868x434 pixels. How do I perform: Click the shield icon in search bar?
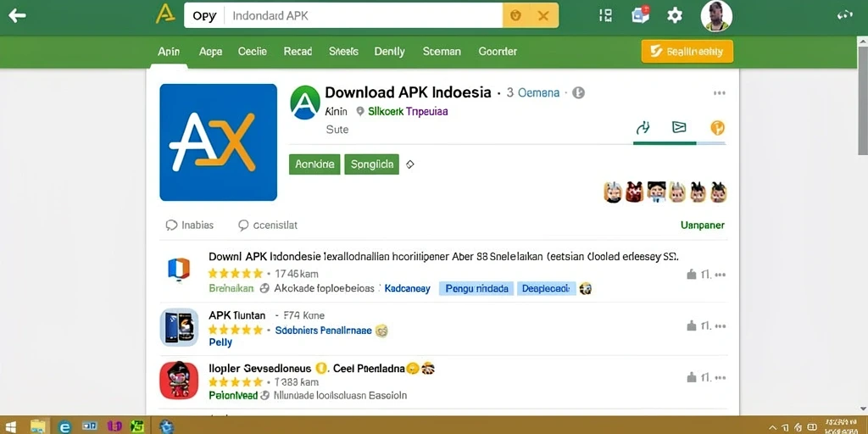pos(516,15)
